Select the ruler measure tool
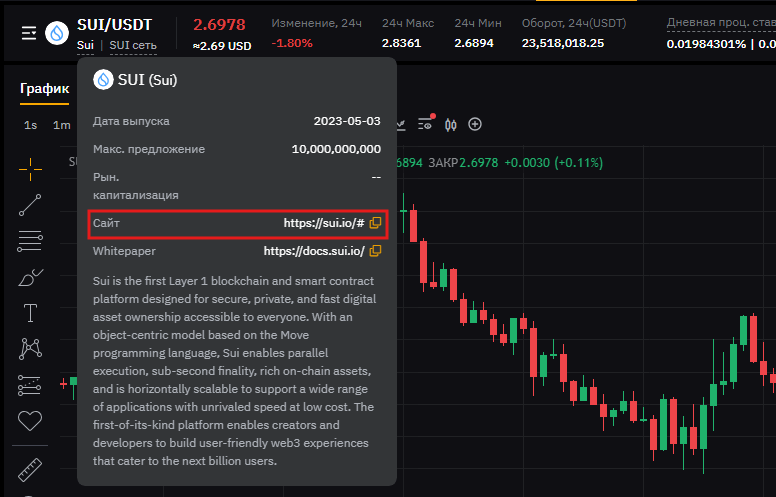This screenshot has width=776, height=497. (31, 468)
